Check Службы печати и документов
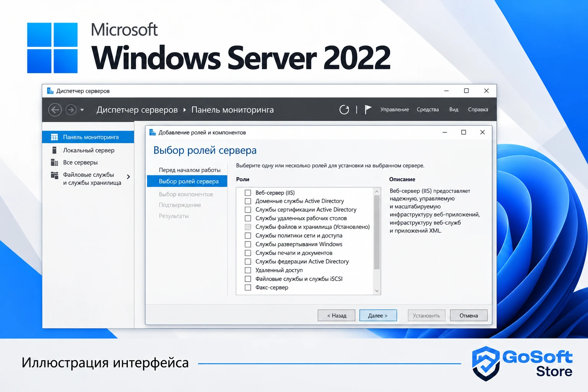 248,253
